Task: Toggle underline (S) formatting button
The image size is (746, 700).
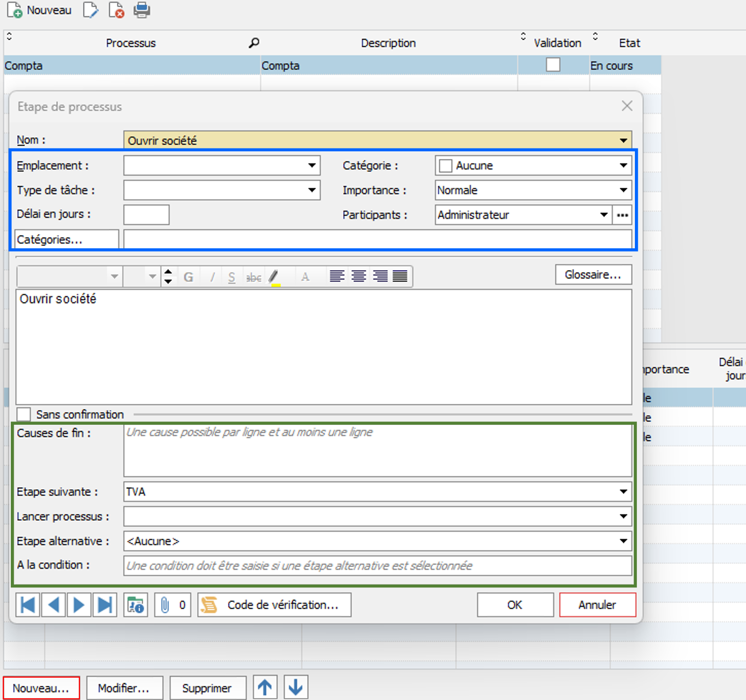Action: coord(232,277)
